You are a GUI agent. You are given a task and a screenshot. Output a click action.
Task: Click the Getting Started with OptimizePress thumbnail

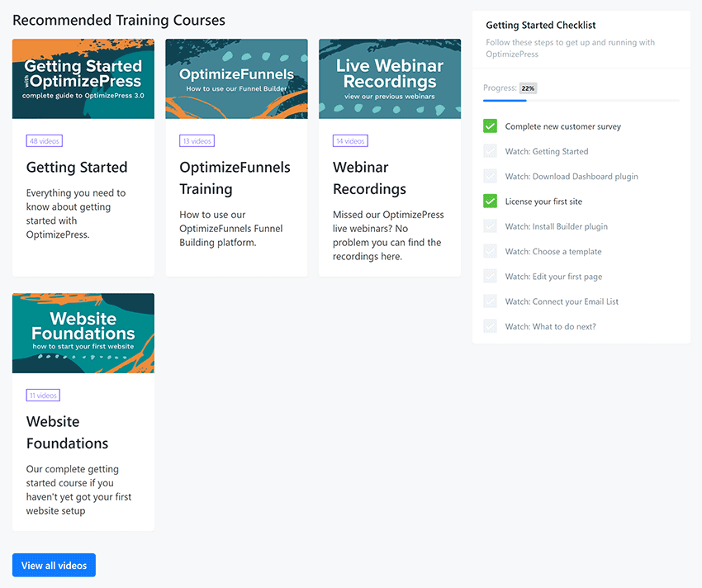click(x=83, y=78)
